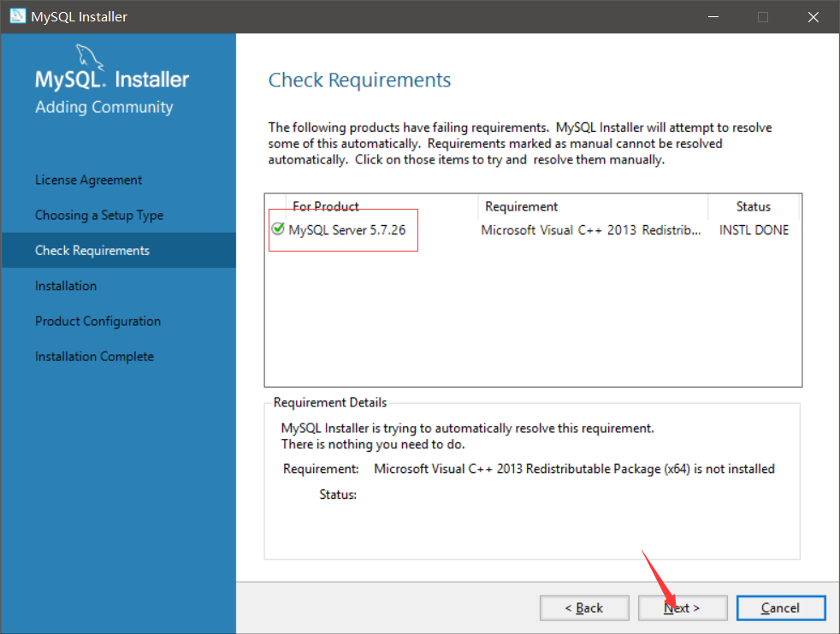This screenshot has height=634, width=840.
Task: Open the Installation Complete step
Action: [94, 357]
